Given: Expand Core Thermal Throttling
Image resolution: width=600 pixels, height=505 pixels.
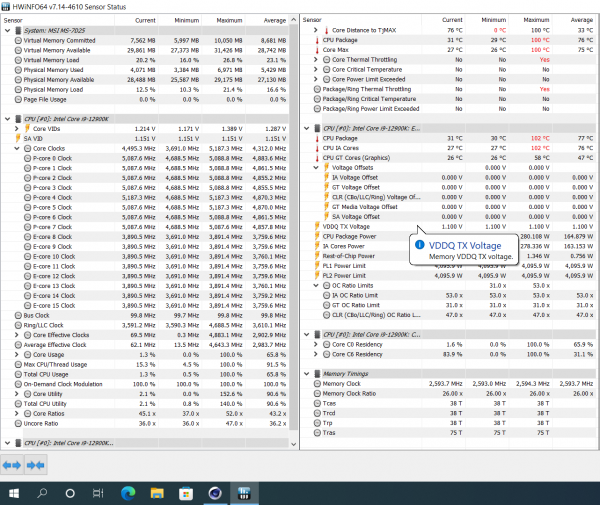Looking at the screenshot, I should pos(316,59).
